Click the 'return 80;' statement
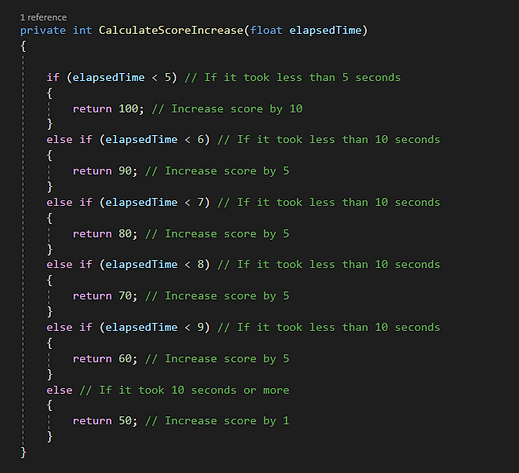The width and height of the screenshot is (519, 473). [x=105, y=234]
